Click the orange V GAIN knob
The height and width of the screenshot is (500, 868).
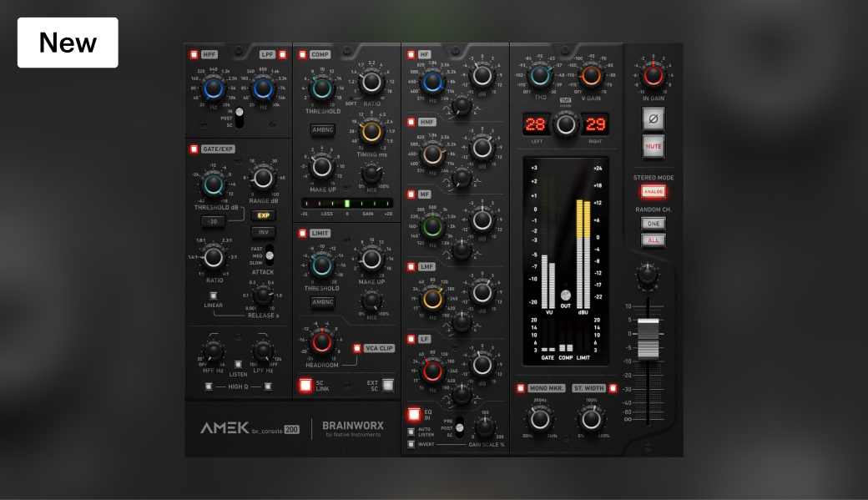591,75
